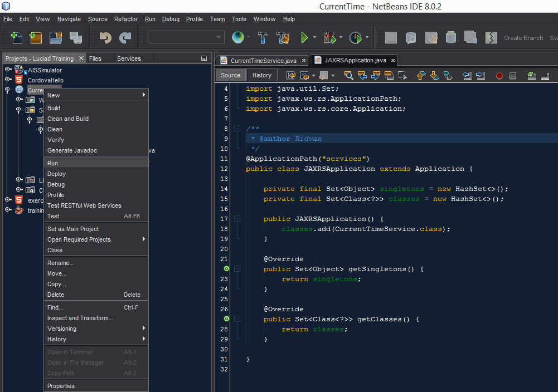Click the Build Project hammer icon
Image resolution: width=558 pixels, height=392 pixels.
coord(263,37)
